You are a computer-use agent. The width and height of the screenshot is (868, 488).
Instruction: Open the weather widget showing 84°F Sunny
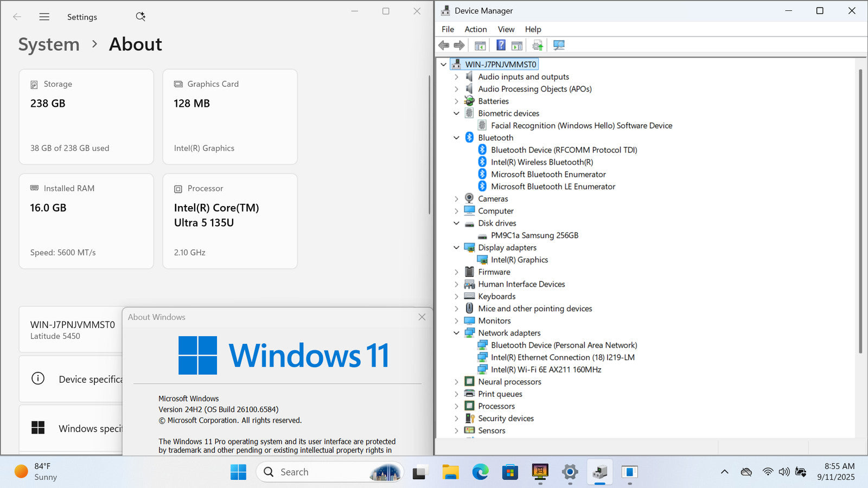point(36,472)
